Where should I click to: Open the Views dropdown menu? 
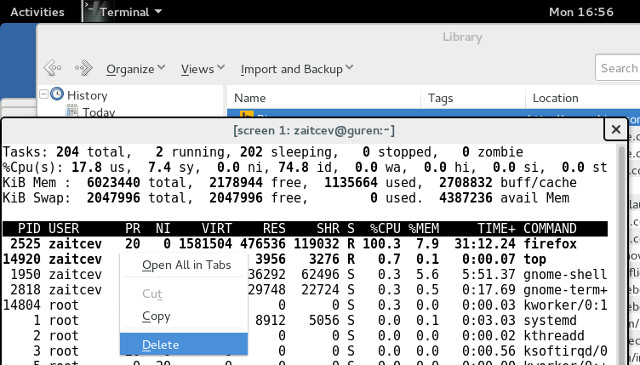coord(203,69)
